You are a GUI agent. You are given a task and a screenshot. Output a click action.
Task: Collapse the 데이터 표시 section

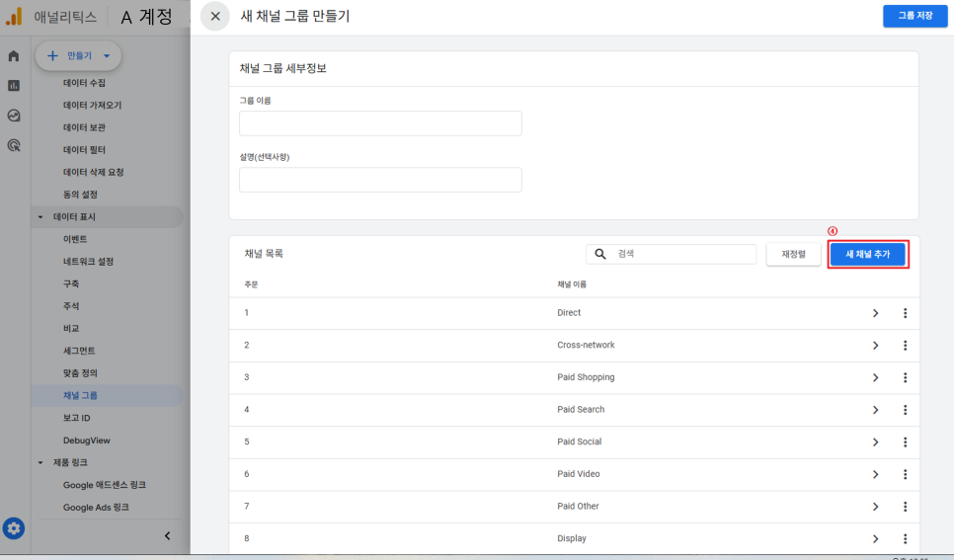point(40,216)
